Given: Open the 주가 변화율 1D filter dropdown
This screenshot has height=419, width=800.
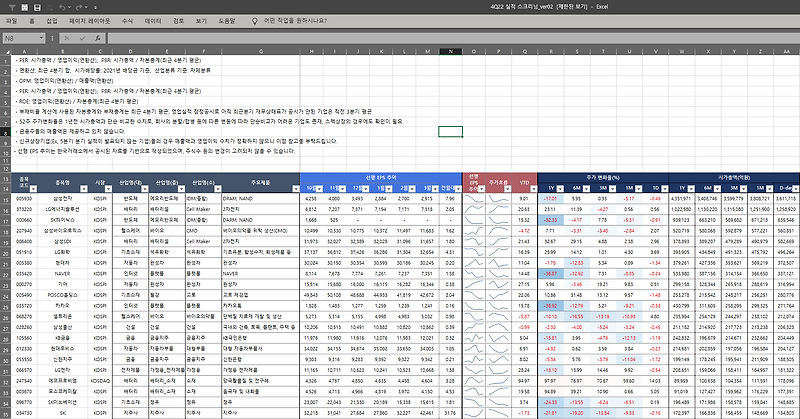Looking at the screenshot, I should pyautogui.click(x=665, y=189).
